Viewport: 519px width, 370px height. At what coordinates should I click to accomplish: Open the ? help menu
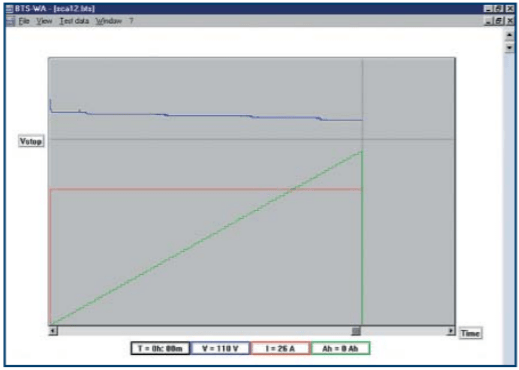pos(131,21)
